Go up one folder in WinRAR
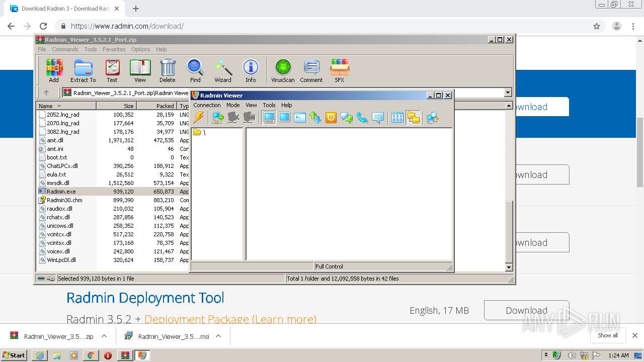Screen dimensions: 644x362 (46, 93)
